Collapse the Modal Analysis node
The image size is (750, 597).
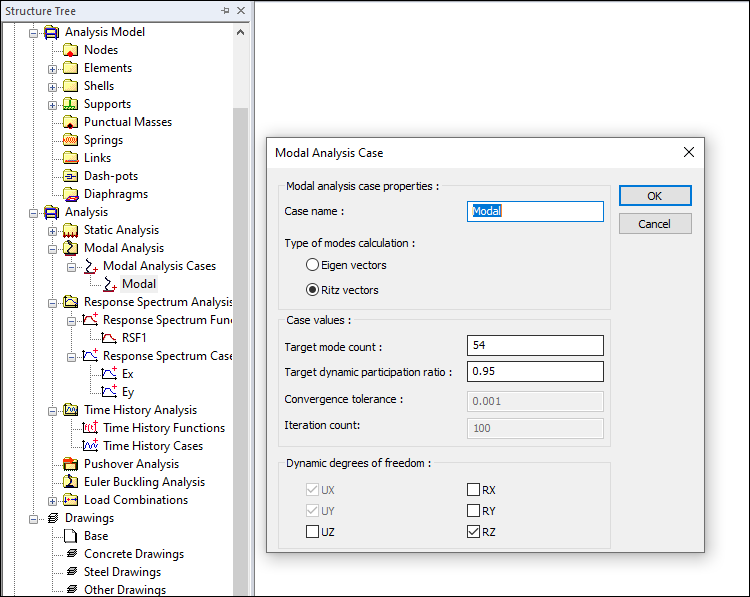[x=53, y=248]
